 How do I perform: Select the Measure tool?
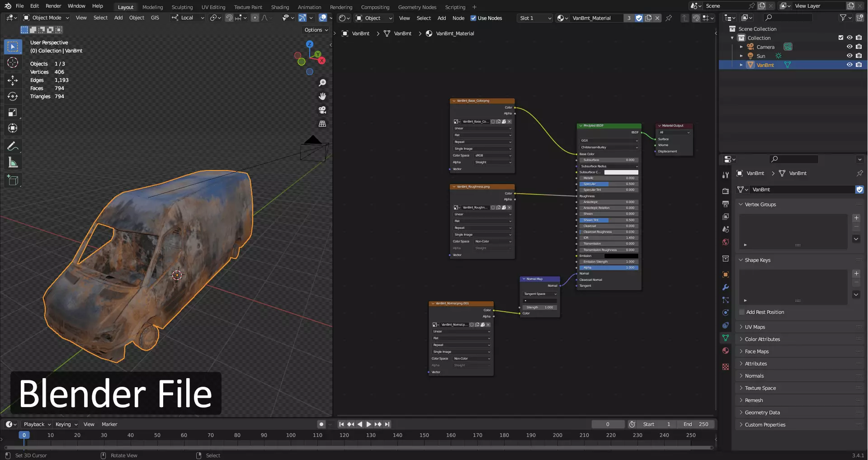(x=13, y=162)
